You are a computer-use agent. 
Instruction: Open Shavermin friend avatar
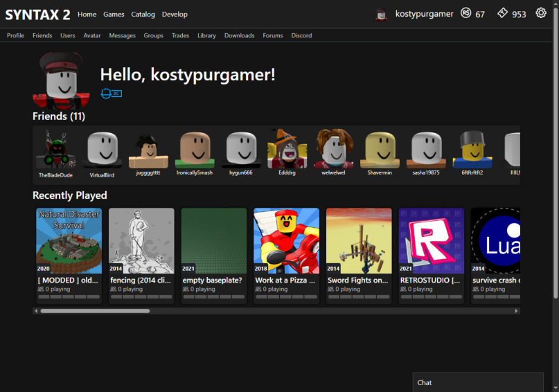point(380,150)
